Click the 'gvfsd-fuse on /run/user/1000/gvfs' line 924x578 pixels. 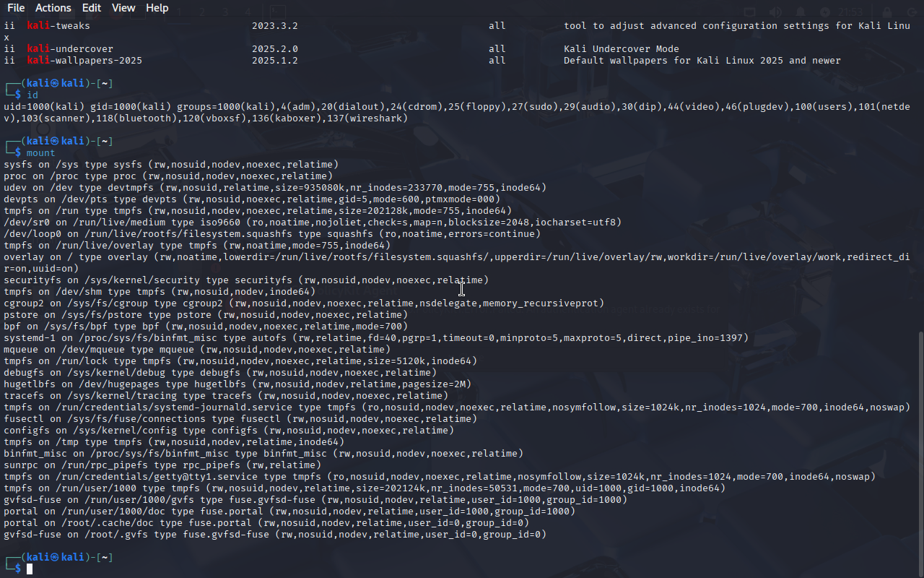315,500
